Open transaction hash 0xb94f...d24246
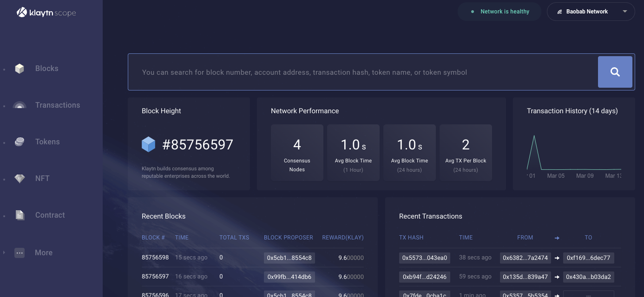 425,277
